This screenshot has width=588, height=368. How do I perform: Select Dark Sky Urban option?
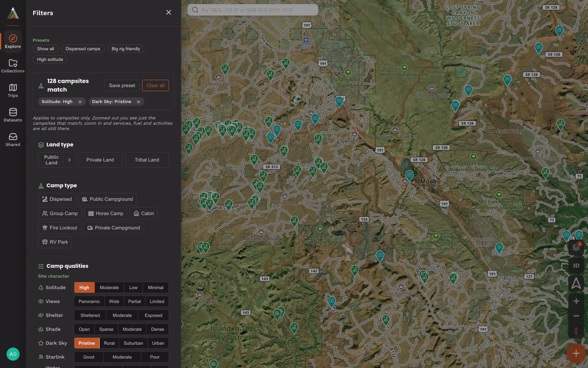click(158, 343)
